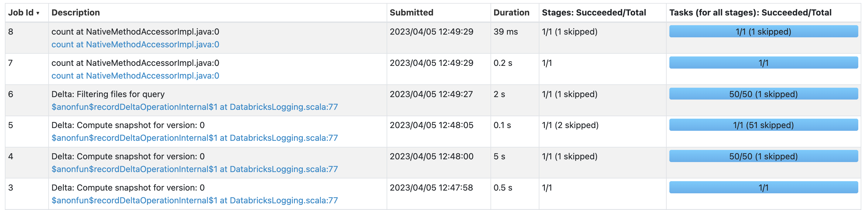Open job 4 DatabricksLogging.scala:77 link
Screen dimensions: 868x210
click(194, 169)
